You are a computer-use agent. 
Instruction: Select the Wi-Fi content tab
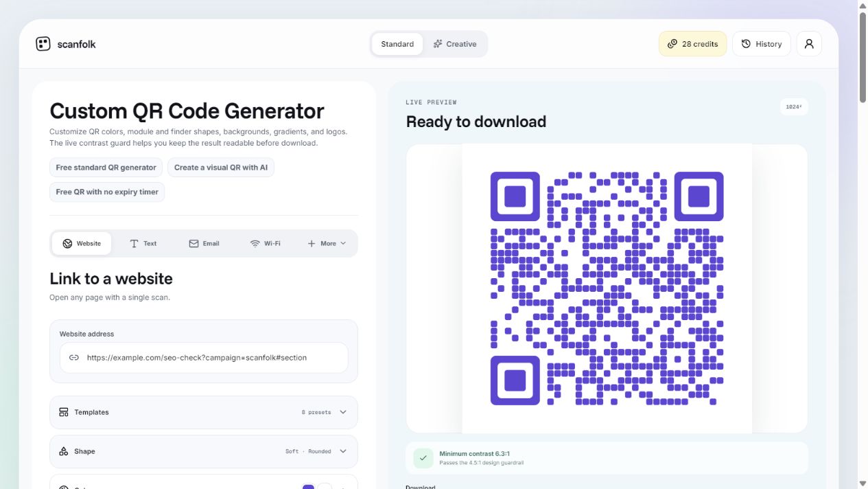pos(266,243)
